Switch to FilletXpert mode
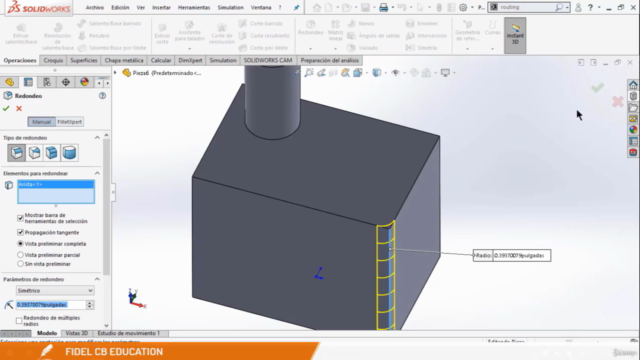This screenshot has height=360, width=640. click(69, 122)
